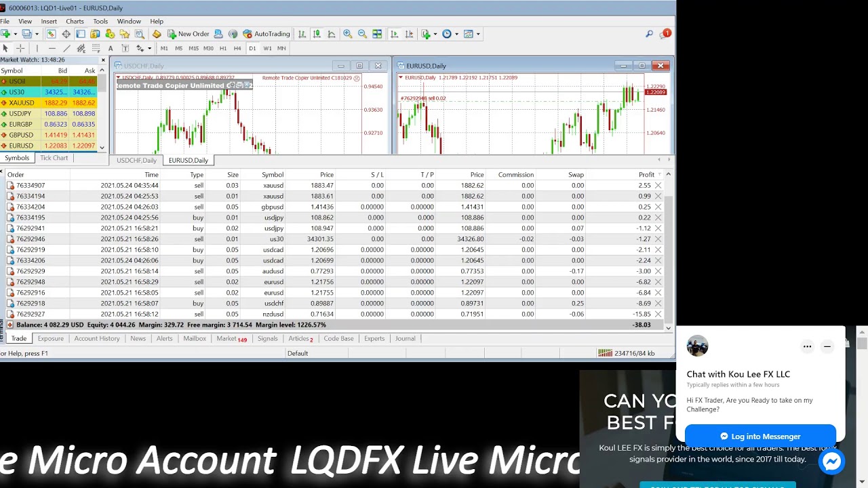The height and width of the screenshot is (488, 868).
Task: Select the trendline drawing tool
Action: click(x=66, y=48)
